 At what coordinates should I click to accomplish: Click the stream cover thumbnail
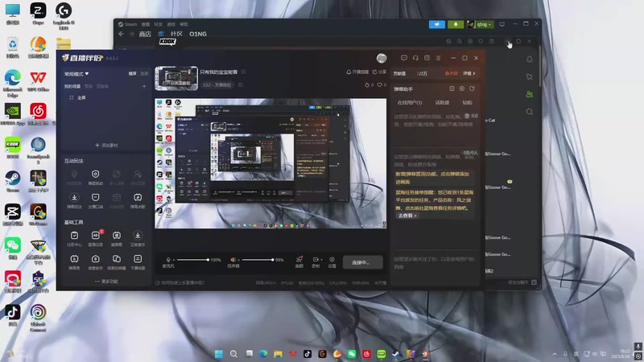point(176,78)
